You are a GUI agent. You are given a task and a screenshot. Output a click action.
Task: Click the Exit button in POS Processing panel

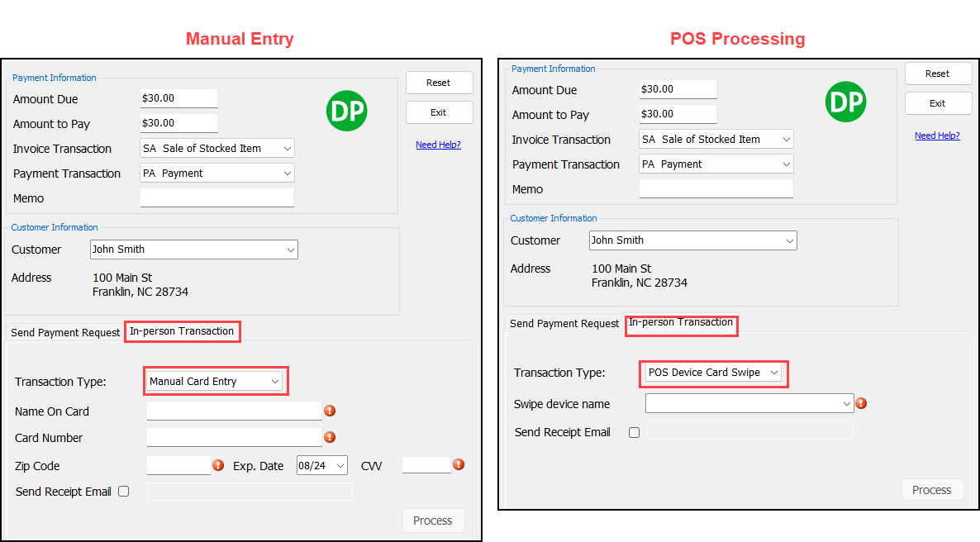pos(938,102)
